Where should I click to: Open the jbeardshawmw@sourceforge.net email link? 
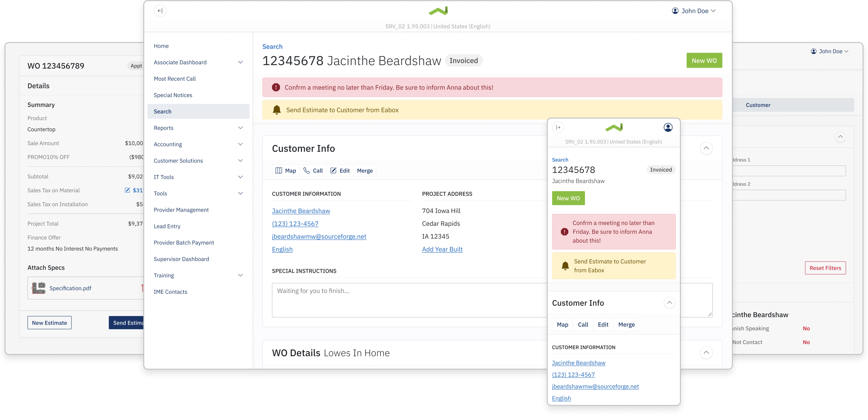coord(319,236)
